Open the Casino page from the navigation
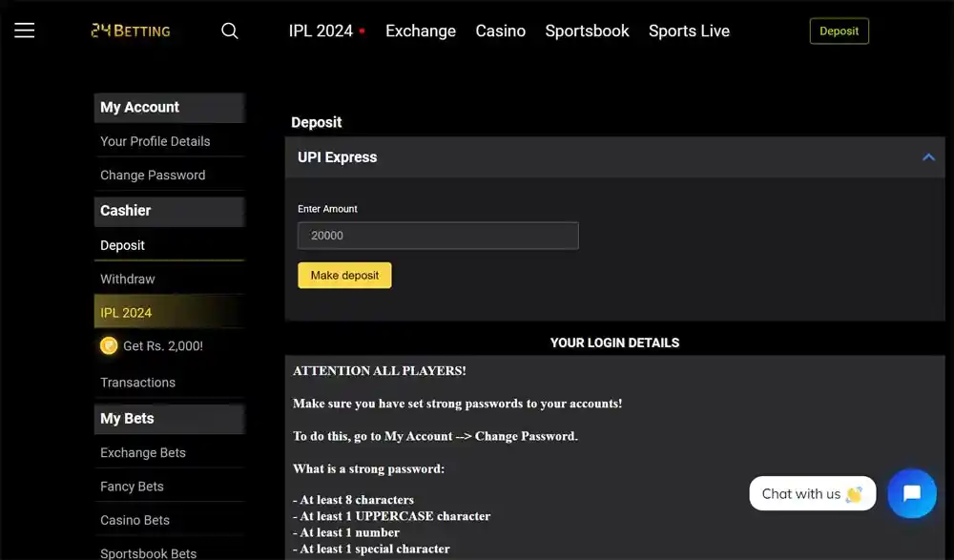 click(x=500, y=31)
